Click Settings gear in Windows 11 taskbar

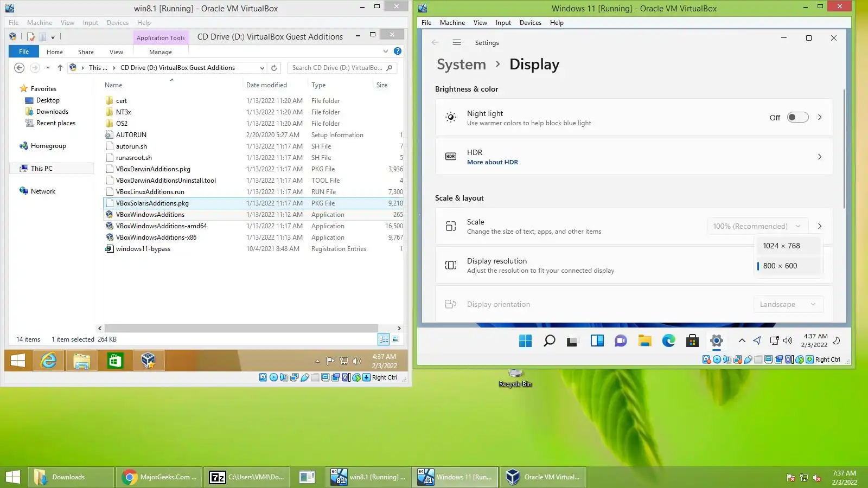coord(716,341)
